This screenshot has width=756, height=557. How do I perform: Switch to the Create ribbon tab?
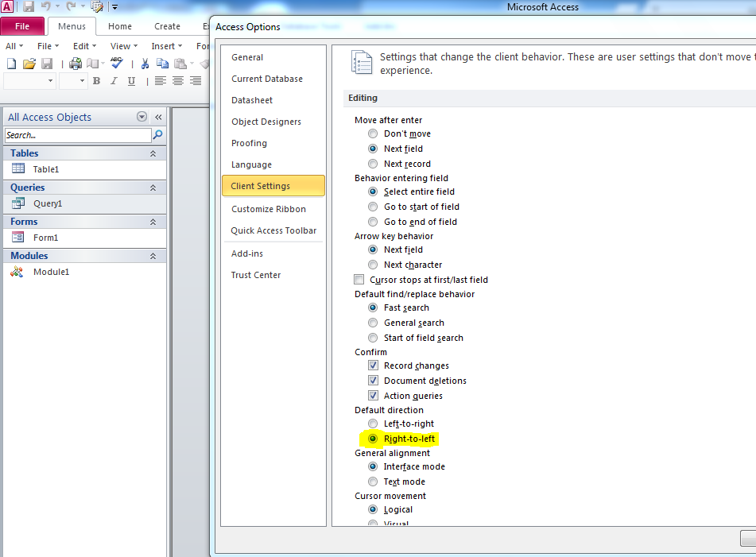[x=167, y=26]
